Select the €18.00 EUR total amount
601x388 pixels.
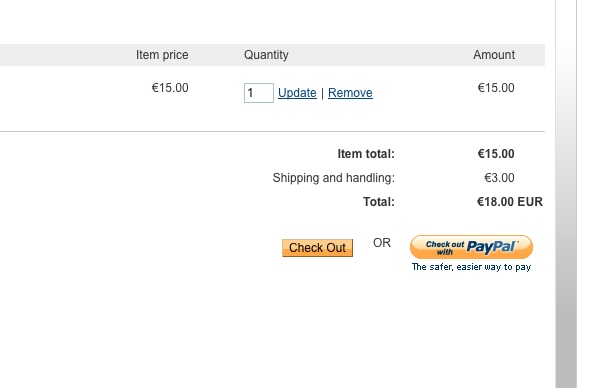pyautogui.click(x=510, y=202)
